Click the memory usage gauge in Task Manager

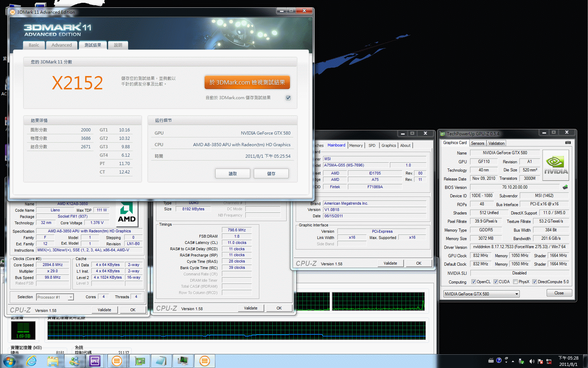click(23, 330)
